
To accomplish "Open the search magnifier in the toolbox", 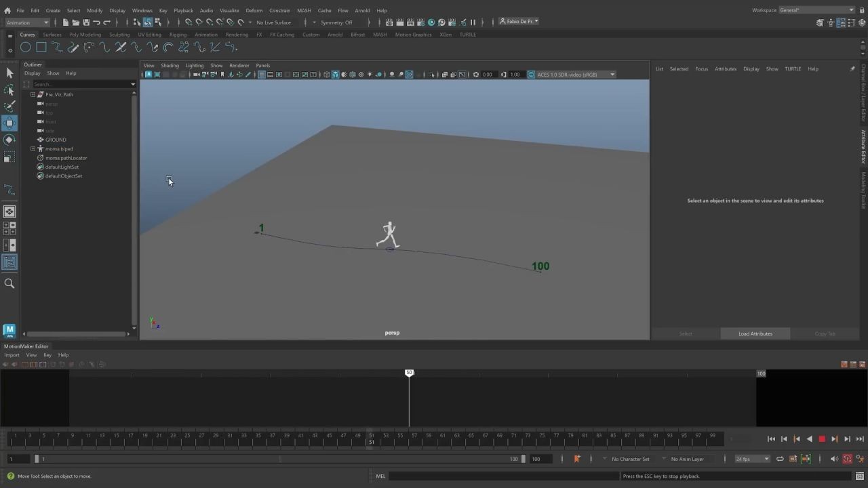I will click(9, 284).
